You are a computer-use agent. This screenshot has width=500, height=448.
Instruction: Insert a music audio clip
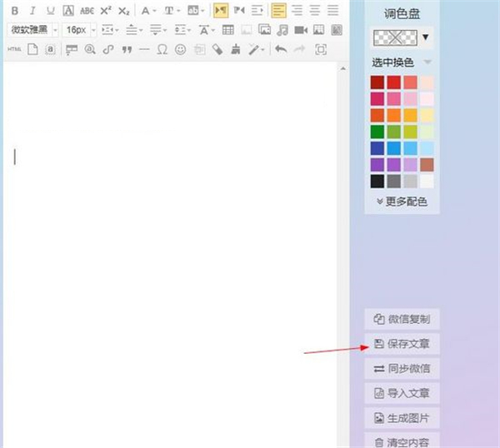[x=282, y=30]
